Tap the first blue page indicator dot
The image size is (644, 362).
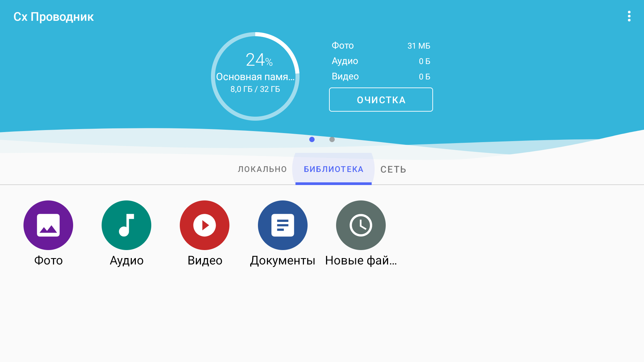point(312,139)
